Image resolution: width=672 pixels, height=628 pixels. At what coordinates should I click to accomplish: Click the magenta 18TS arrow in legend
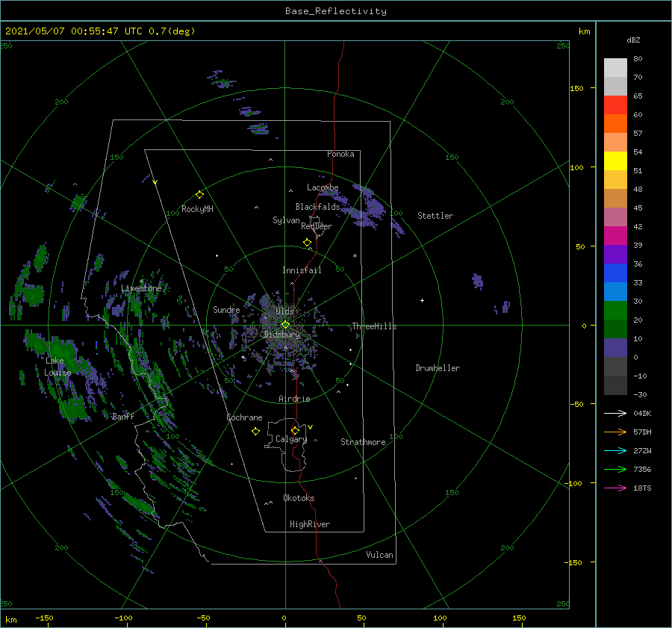(615, 488)
